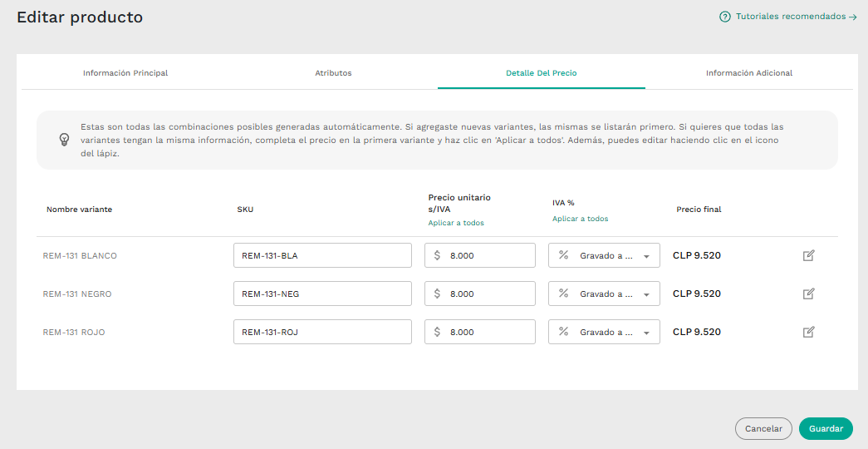Click the question mark help icon
The image size is (868, 449).
pyautogui.click(x=724, y=17)
